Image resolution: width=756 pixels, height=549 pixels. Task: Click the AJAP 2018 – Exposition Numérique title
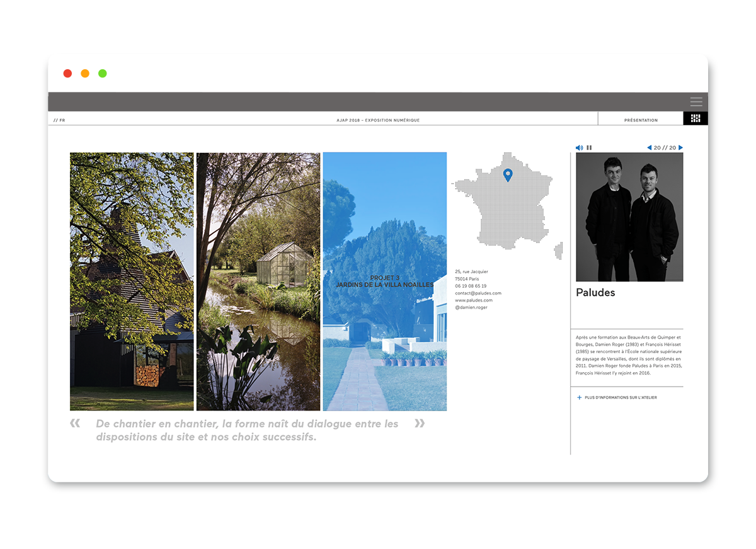(x=378, y=120)
